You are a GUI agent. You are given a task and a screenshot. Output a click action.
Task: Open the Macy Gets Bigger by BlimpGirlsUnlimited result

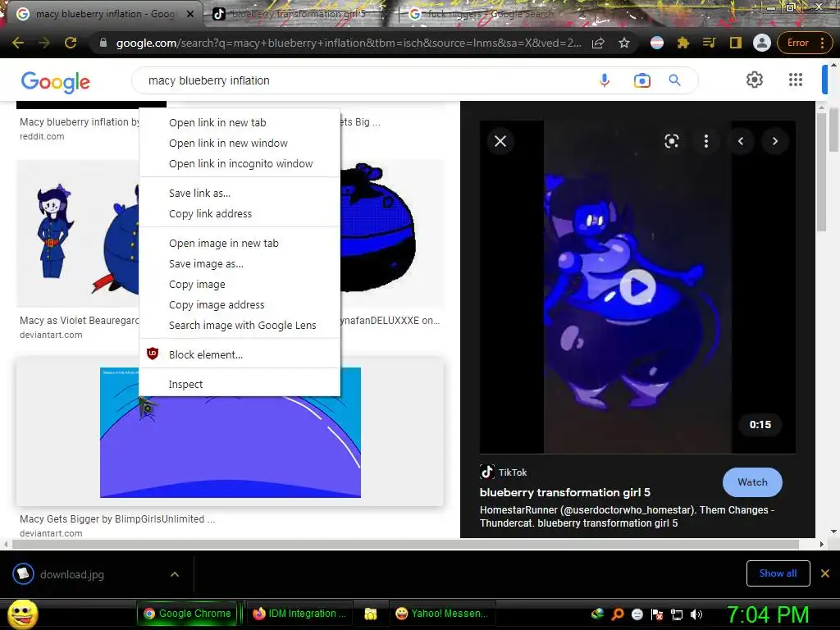pos(117,518)
